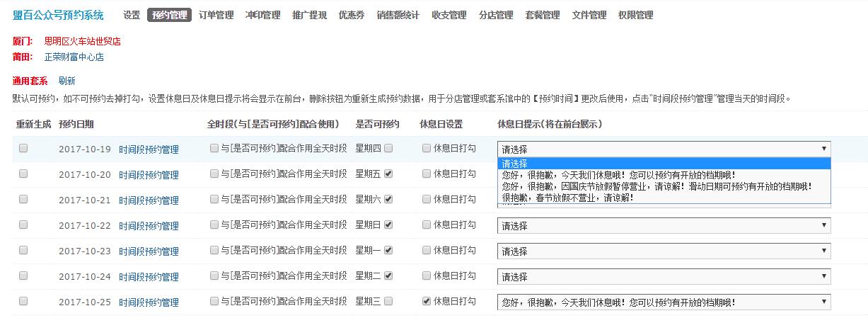
Task: Open the 订单管理 menu tab
Action: (x=216, y=15)
